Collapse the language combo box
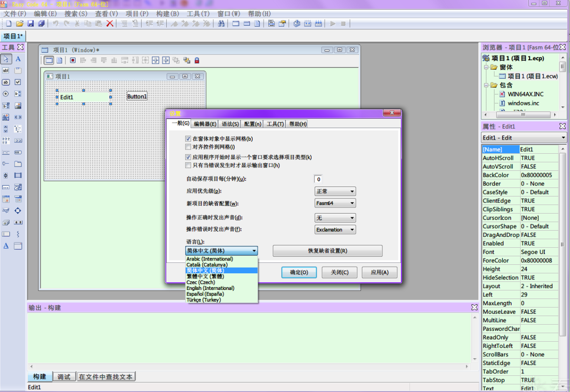The image size is (570, 392). 254,251
